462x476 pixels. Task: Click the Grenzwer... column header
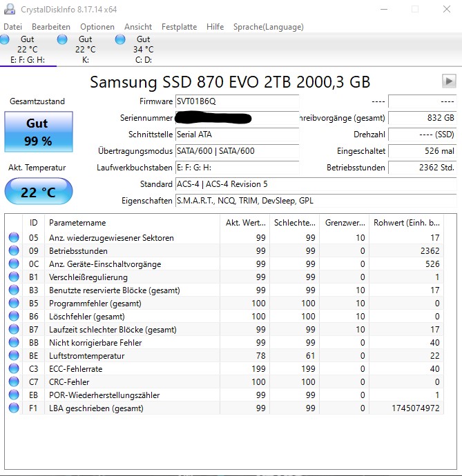coord(345,223)
